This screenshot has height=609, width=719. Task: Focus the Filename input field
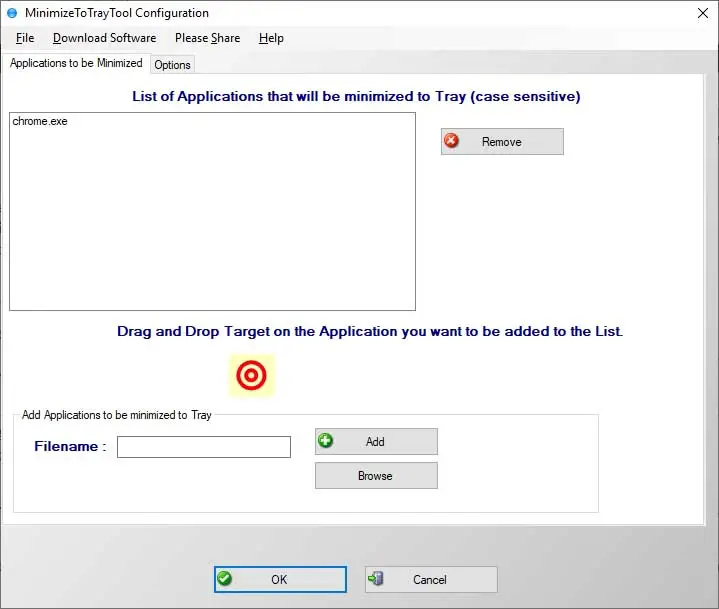tap(204, 447)
